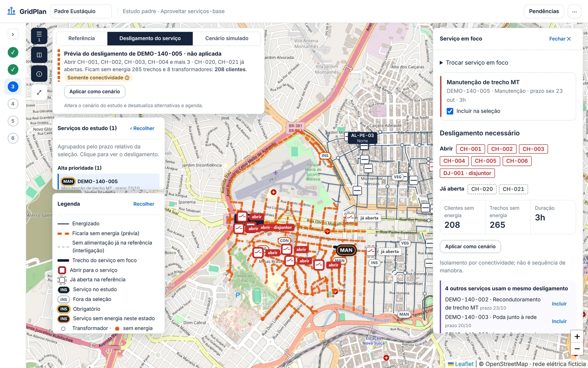The image size is (588, 368).
Task: Jump to step 4 in the stepper
Action: pyautogui.click(x=13, y=104)
